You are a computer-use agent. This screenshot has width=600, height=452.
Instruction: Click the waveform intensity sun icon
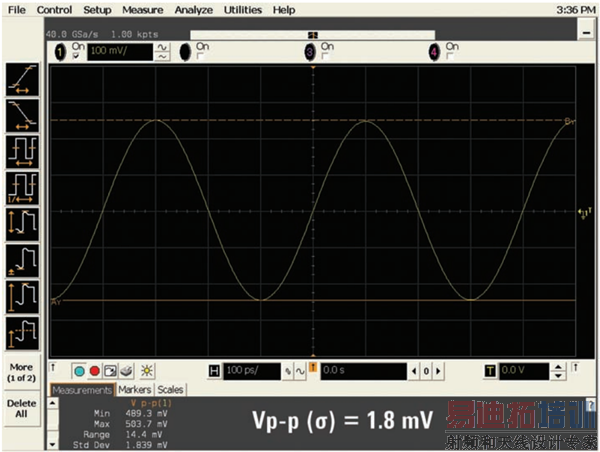pyautogui.click(x=147, y=371)
